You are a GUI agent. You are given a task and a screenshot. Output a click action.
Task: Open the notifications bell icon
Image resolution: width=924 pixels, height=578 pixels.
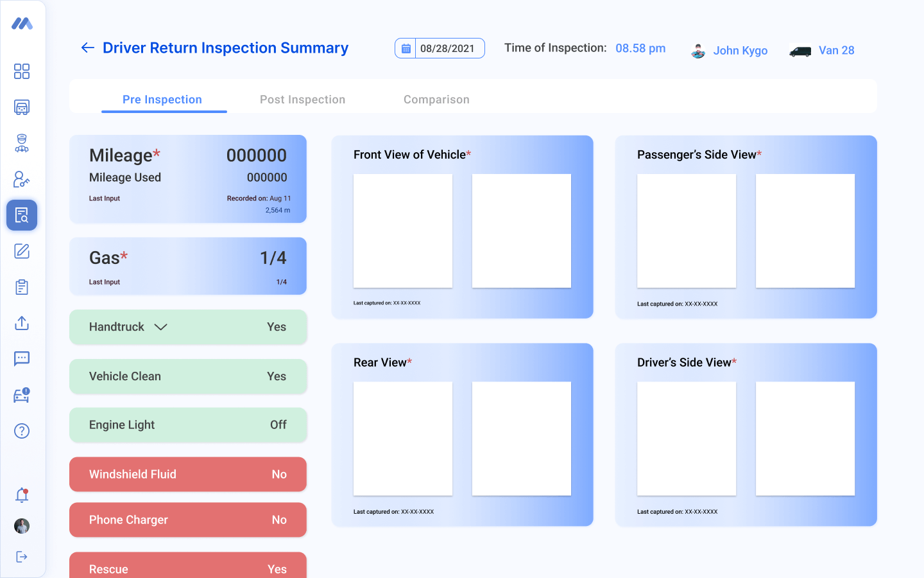[x=22, y=495]
